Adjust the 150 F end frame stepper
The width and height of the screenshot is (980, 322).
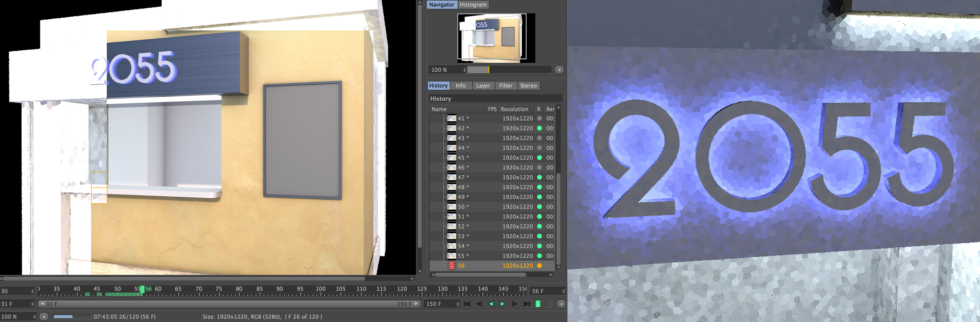coord(458,304)
